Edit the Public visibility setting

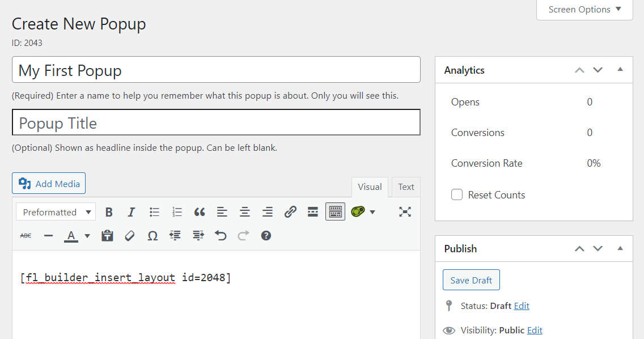(535, 330)
